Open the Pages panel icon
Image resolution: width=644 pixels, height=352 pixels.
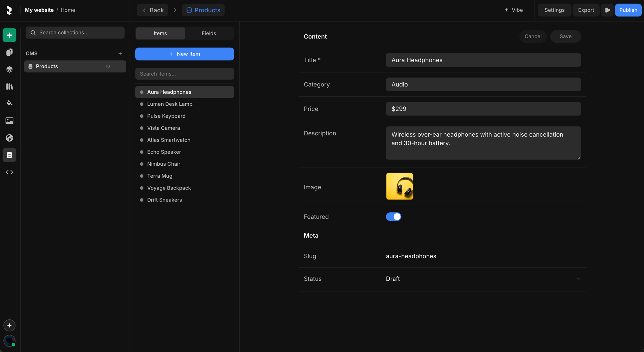[9, 52]
